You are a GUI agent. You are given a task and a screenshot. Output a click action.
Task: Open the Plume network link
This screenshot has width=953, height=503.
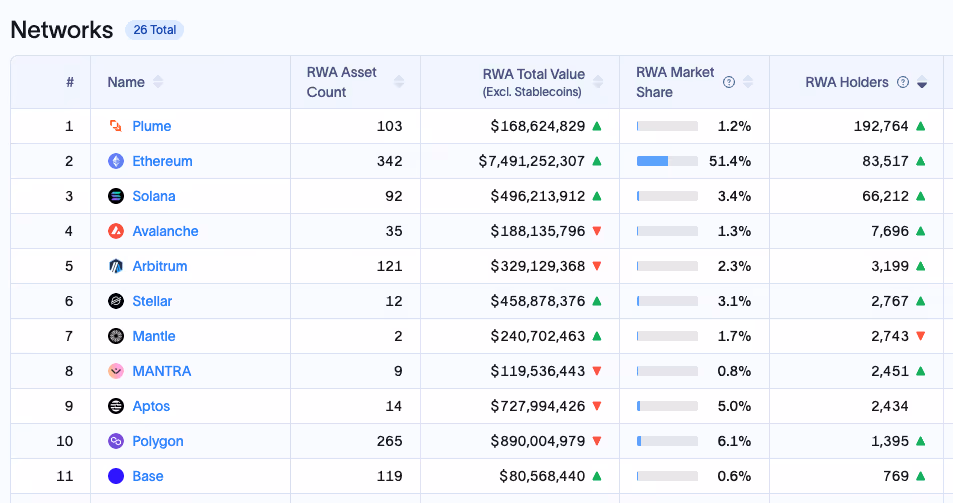tap(151, 126)
